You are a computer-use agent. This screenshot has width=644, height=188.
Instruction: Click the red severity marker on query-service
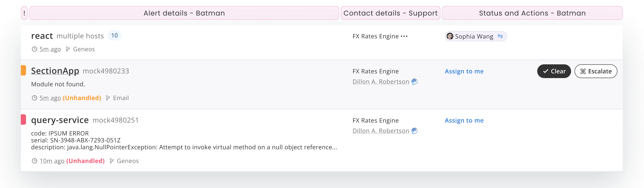pos(23,120)
